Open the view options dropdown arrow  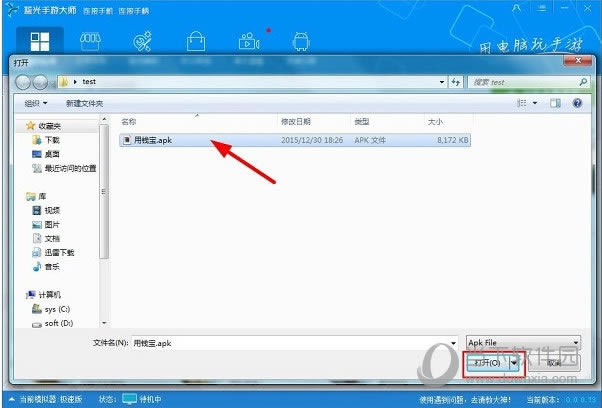[x=535, y=103]
